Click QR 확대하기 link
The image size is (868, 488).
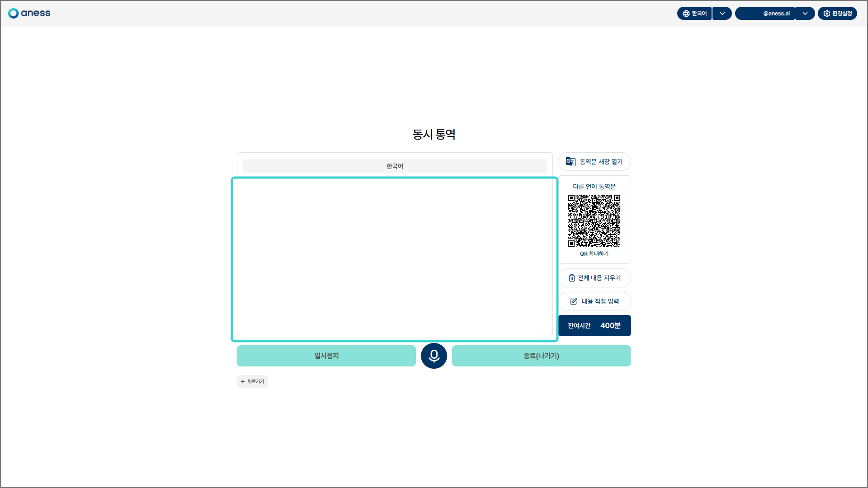(x=594, y=254)
